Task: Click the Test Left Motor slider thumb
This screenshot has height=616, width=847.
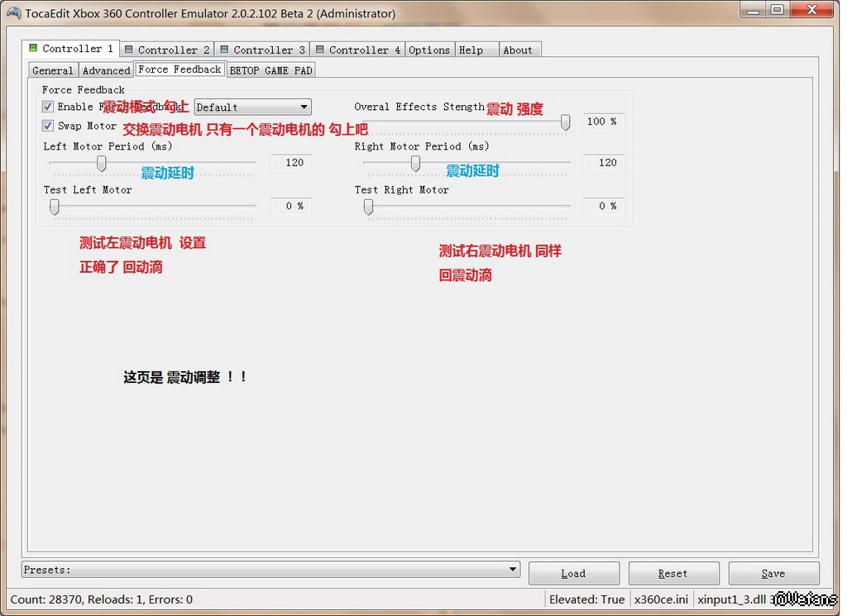Action: pos(54,206)
